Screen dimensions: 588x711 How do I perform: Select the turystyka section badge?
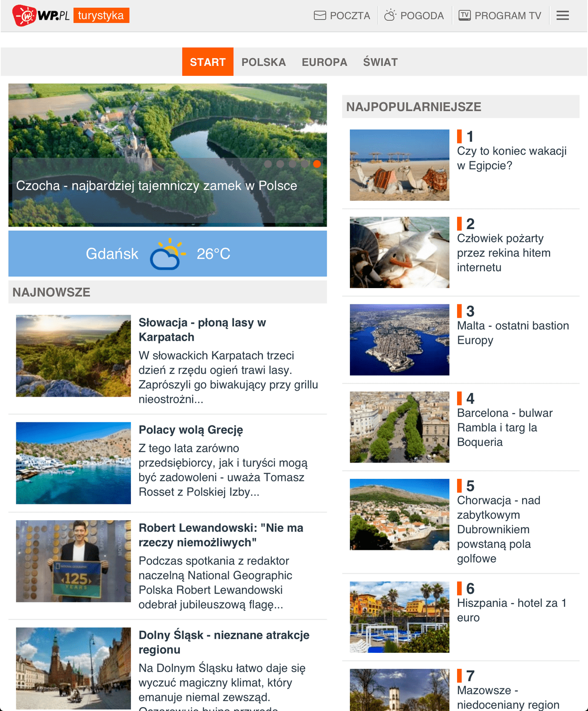coord(101,16)
